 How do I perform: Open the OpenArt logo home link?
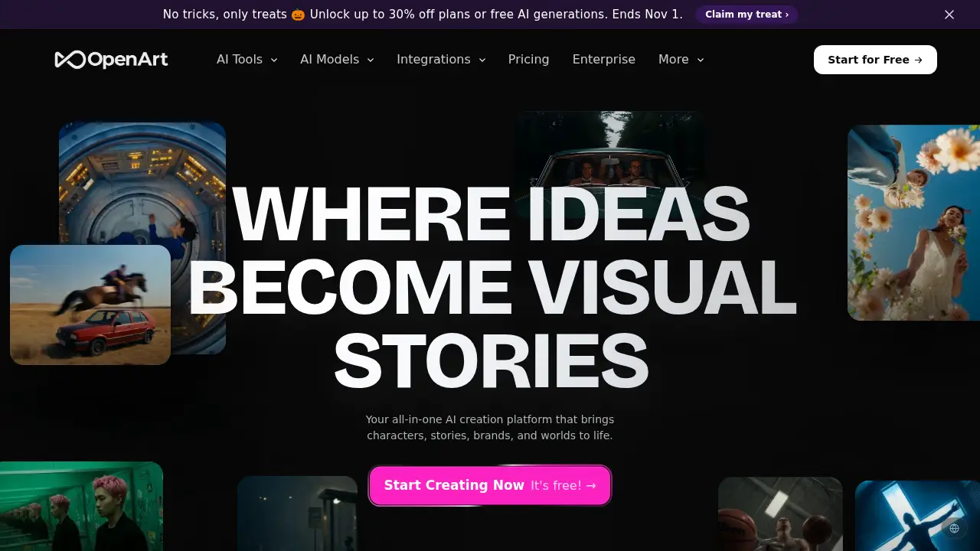(112, 60)
